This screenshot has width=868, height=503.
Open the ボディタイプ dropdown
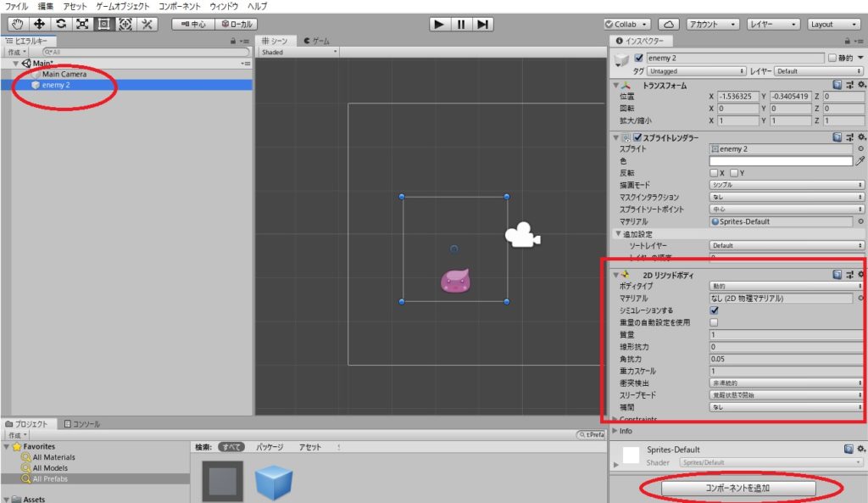[x=786, y=287]
